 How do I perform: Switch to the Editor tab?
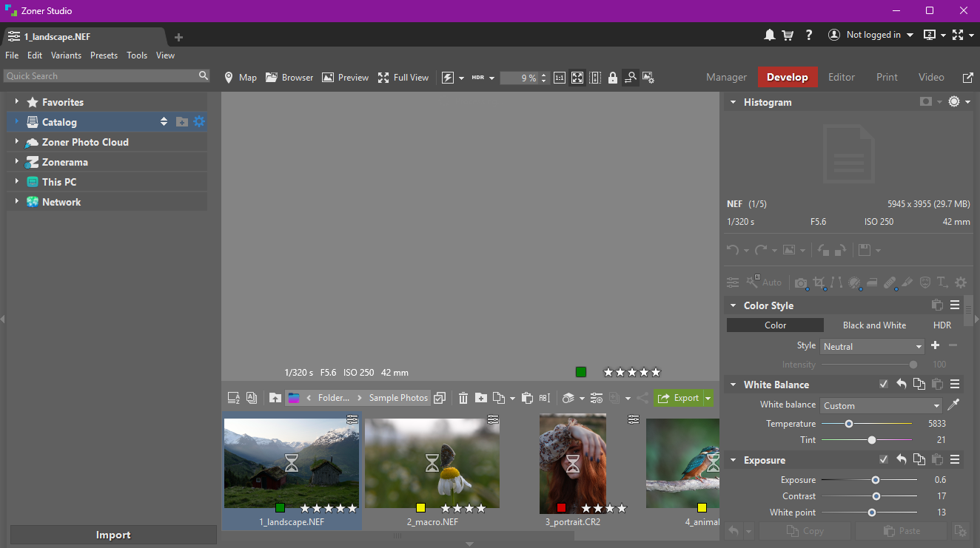(842, 77)
